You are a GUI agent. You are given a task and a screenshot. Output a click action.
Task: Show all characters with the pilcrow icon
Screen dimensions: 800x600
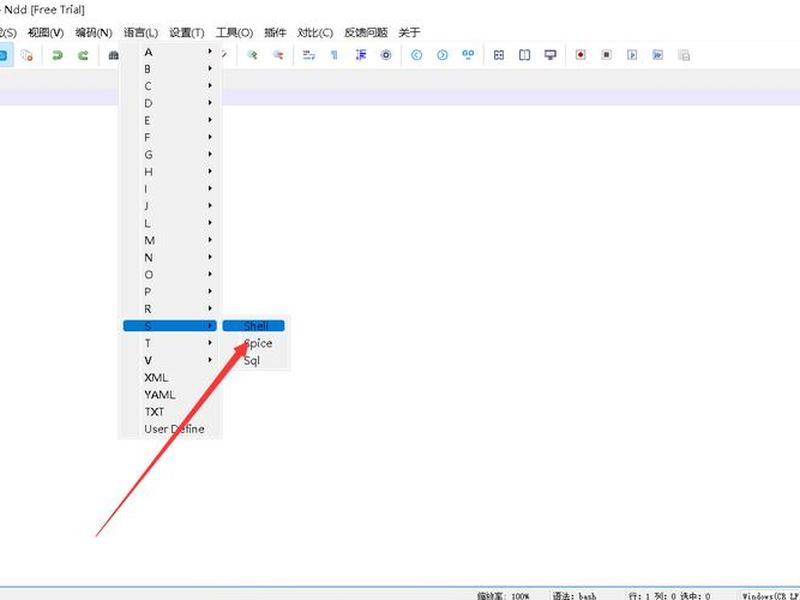[334, 55]
